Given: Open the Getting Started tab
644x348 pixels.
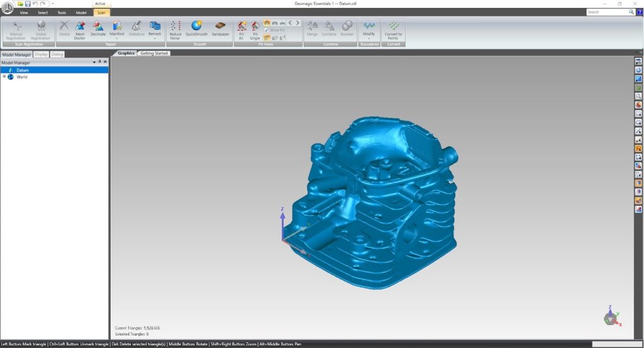Looking at the screenshot, I should [x=154, y=53].
